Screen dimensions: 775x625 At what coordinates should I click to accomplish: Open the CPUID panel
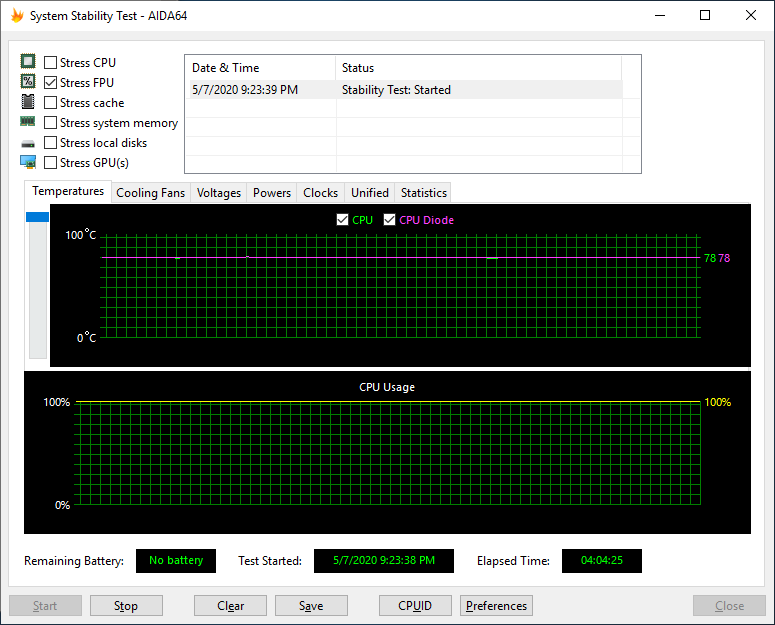tap(415, 606)
